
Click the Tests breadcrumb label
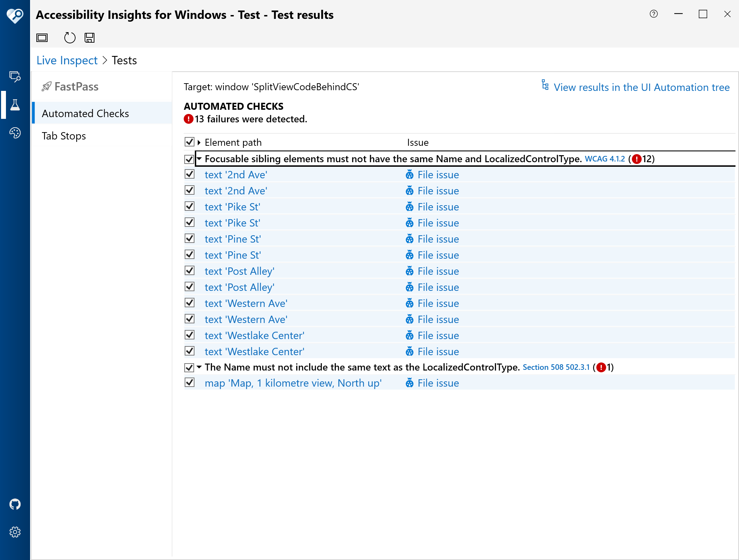124,60
